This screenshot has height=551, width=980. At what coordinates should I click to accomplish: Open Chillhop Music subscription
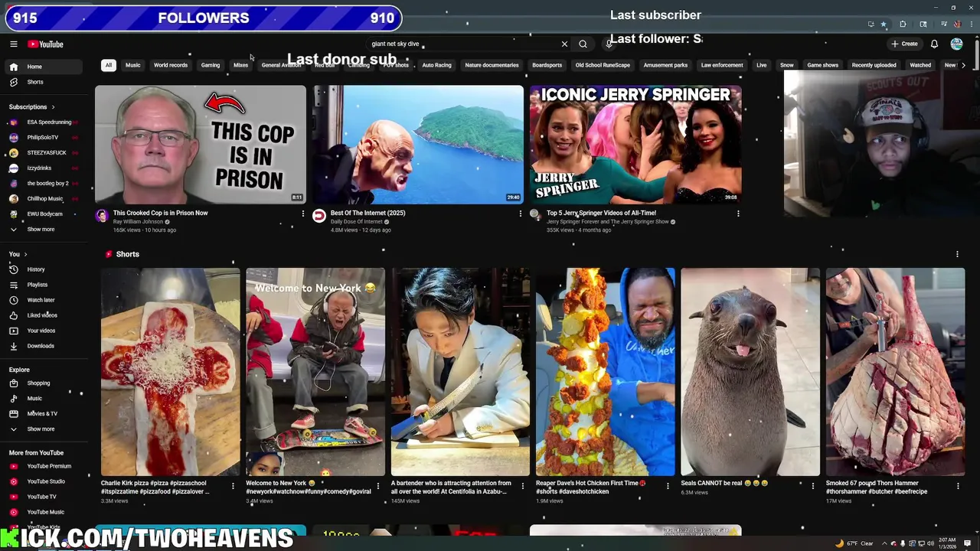coord(44,199)
